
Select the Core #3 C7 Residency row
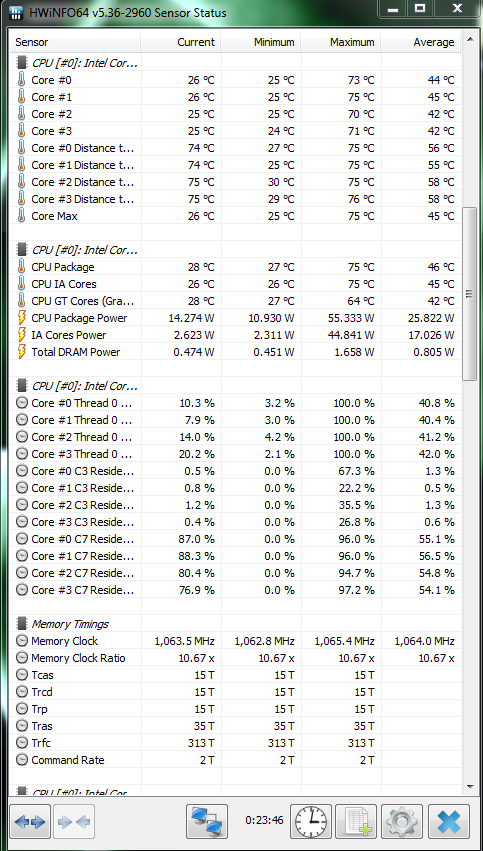coord(236,590)
